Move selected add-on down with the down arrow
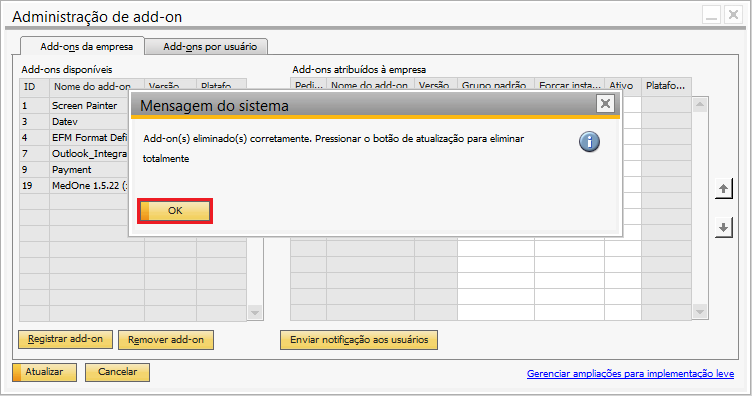 pyautogui.click(x=723, y=227)
